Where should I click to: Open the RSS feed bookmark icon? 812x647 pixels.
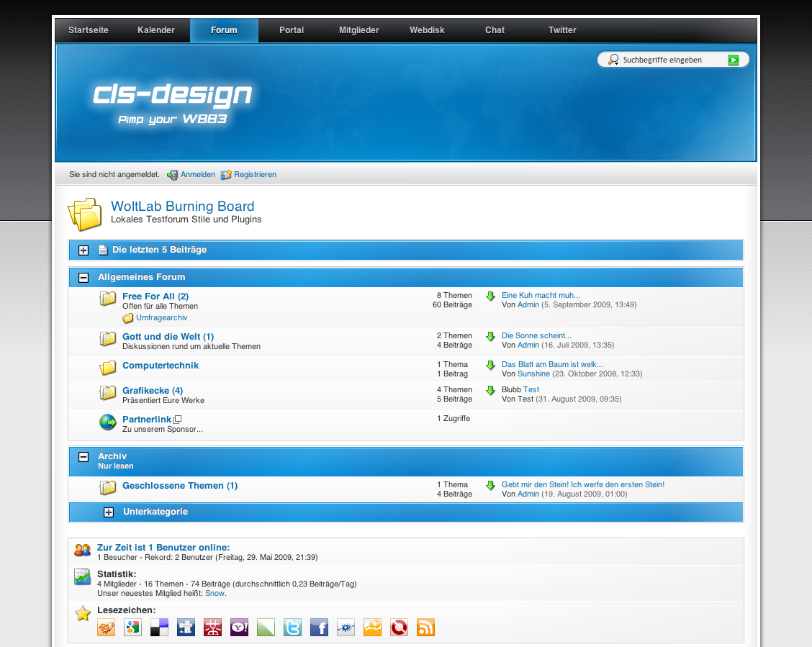point(425,628)
